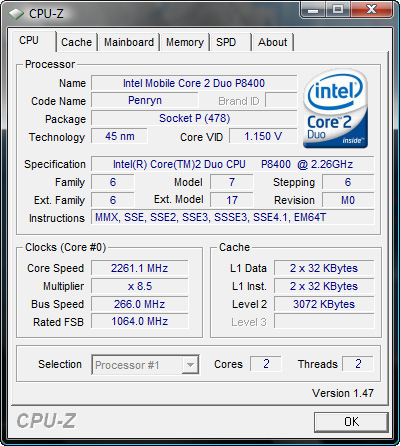
Task: Click the Level 2 value '3072 KBytes'
Action: point(324,304)
